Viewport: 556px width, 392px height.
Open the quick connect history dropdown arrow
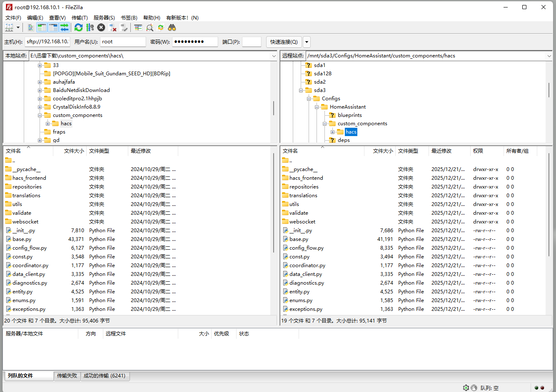(307, 42)
